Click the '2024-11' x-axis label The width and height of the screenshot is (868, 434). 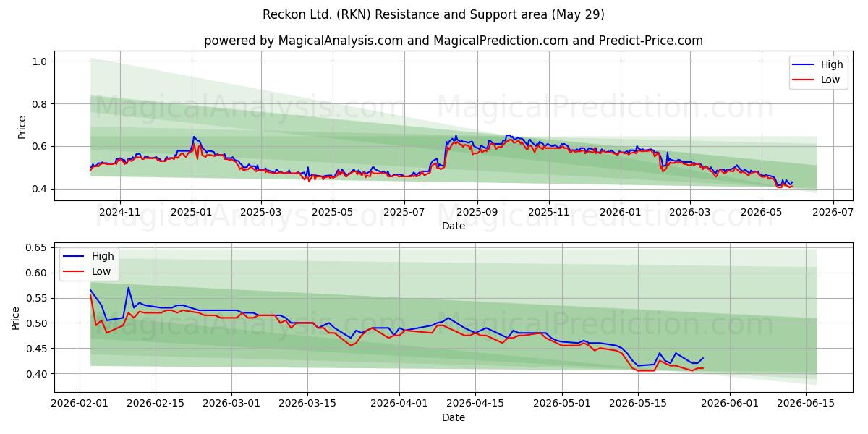(x=119, y=212)
